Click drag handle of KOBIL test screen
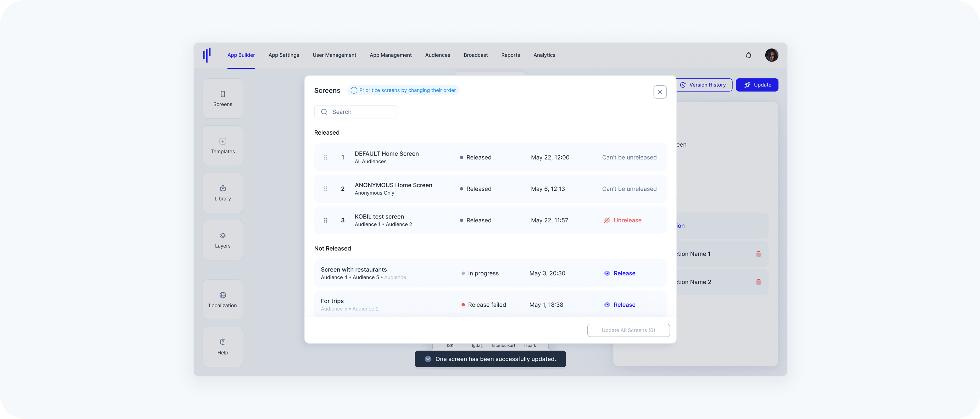 coord(326,220)
